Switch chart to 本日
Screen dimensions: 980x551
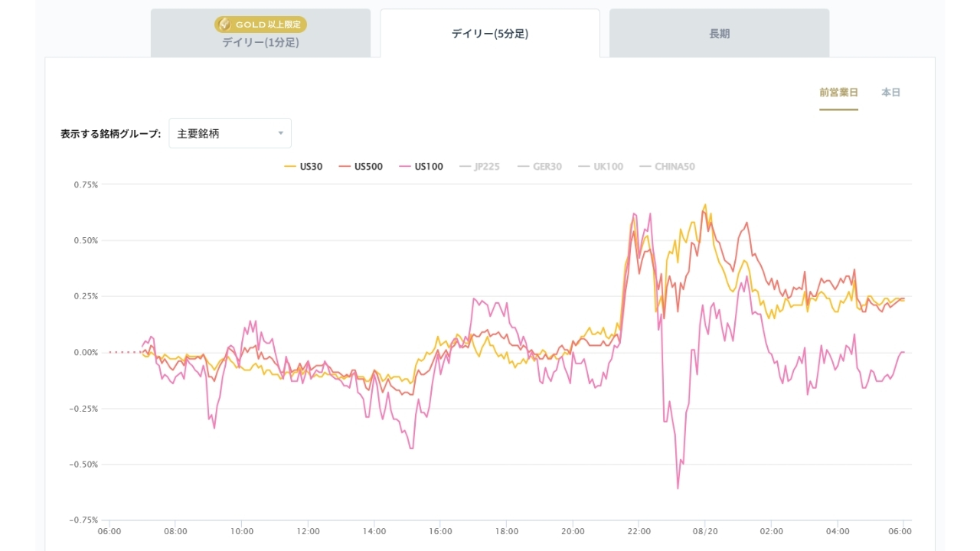pyautogui.click(x=890, y=93)
